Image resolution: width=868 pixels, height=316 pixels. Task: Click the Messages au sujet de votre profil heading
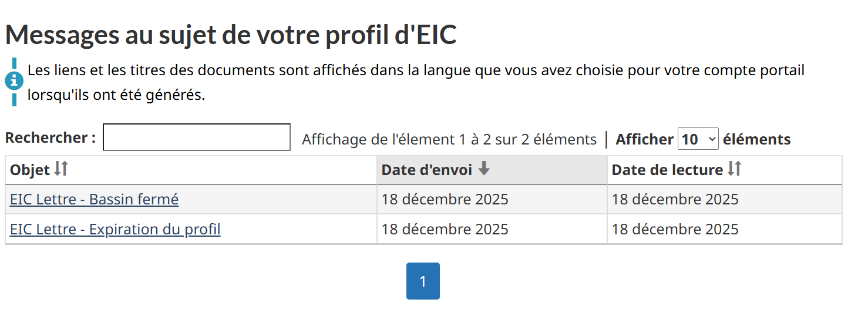click(x=231, y=35)
